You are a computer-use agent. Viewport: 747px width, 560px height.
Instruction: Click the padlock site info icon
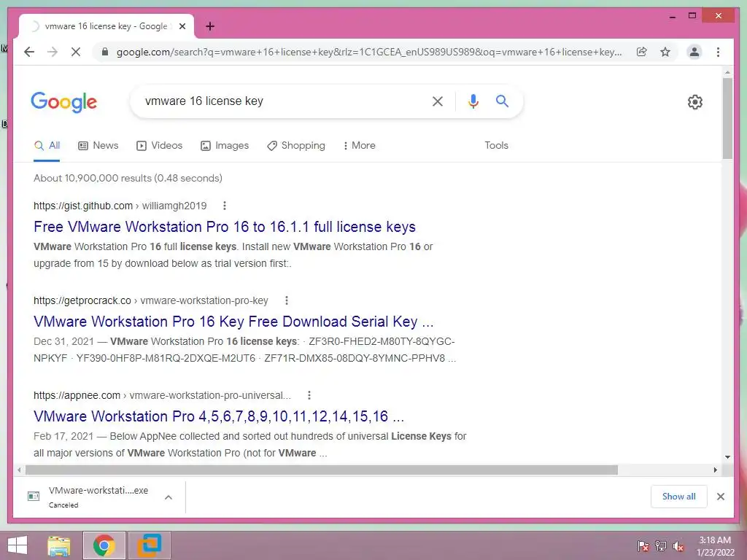pyautogui.click(x=105, y=52)
